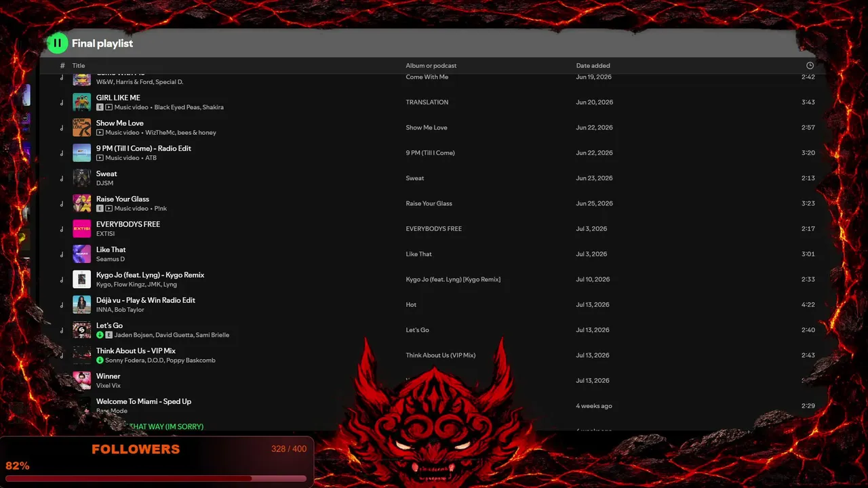Go to artist Vixel Vix
Screen dimensions: 868x488
(x=108, y=386)
